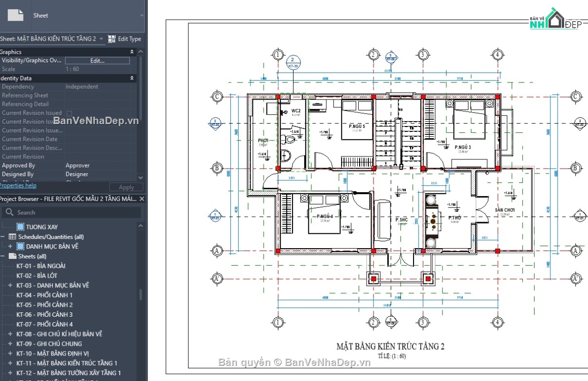Collapse the Graphics properties group

(132, 52)
